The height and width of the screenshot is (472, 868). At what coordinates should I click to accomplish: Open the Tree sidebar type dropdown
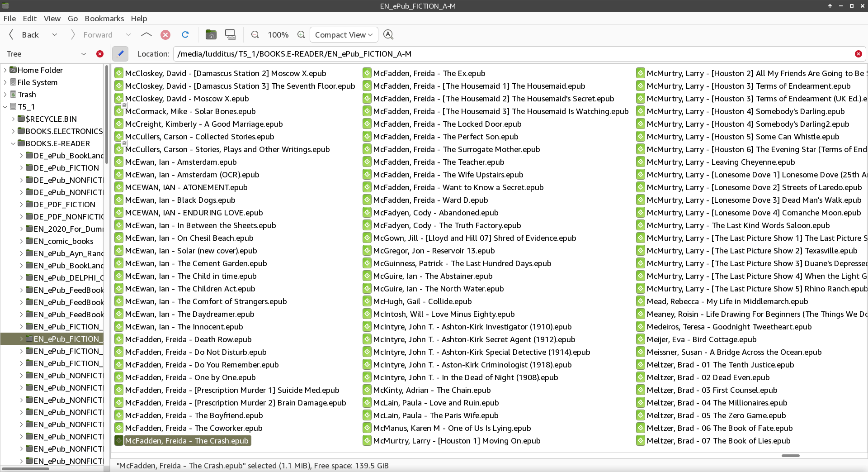(x=83, y=54)
